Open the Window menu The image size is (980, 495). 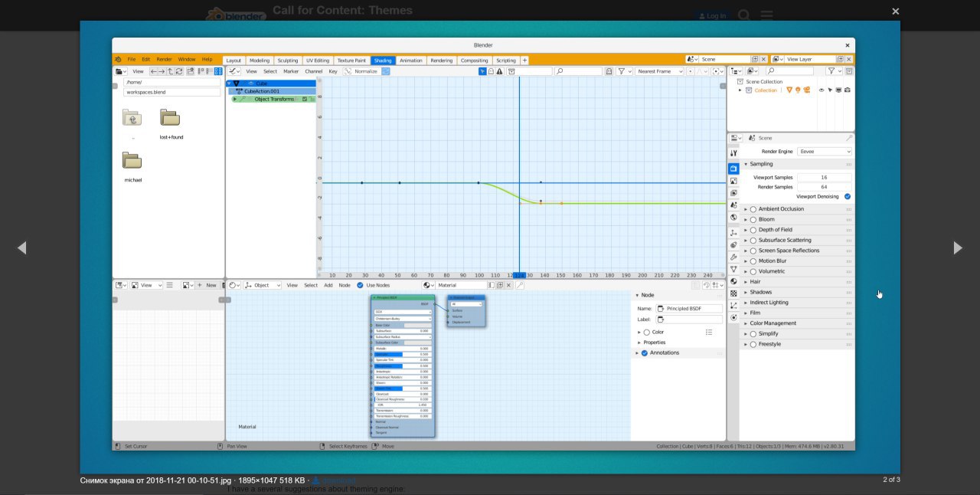click(x=187, y=59)
